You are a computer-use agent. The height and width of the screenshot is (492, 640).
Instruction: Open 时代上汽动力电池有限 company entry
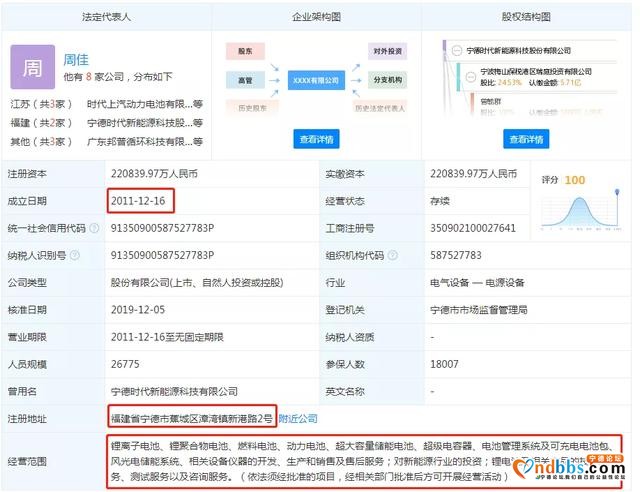pyautogui.click(x=145, y=104)
